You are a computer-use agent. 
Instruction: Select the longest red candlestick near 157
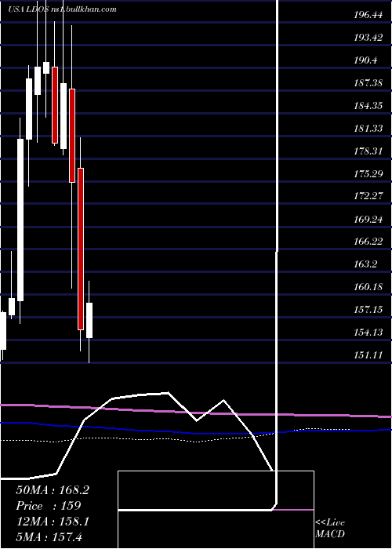(81, 249)
